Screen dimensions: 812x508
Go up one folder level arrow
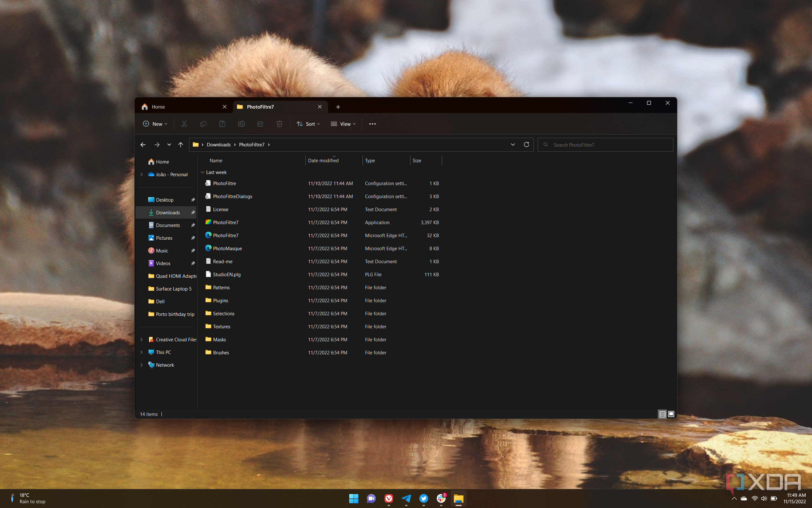pyautogui.click(x=180, y=145)
